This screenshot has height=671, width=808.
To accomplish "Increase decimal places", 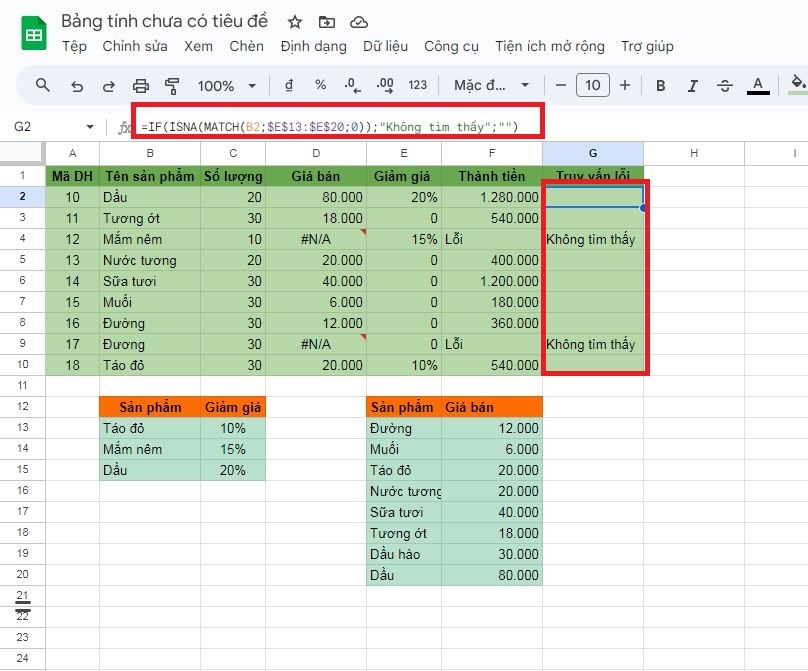I will tap(385, 85).
